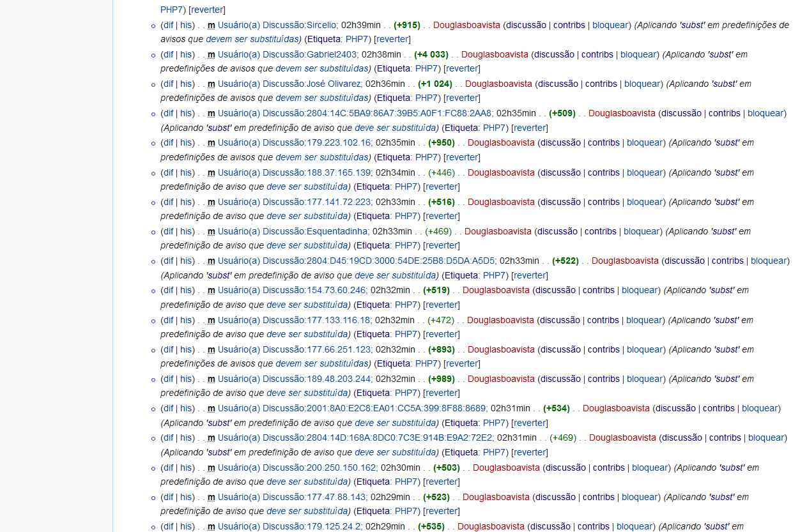The height and width of the screenshot is (532, 807).
Task: Click discussão in the 2804:14D:168A row
Action: coord(682,437)
